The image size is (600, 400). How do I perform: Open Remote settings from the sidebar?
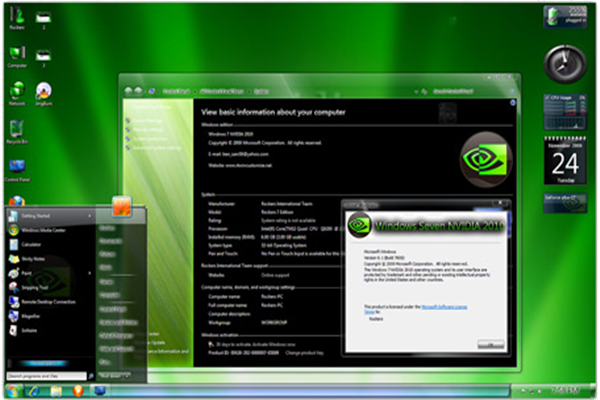point(148,130)
